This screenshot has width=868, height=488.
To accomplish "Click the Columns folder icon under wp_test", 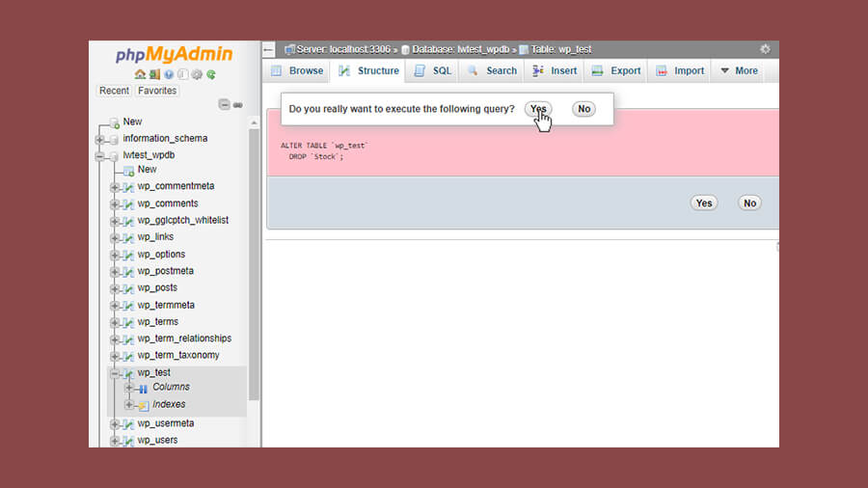I will (x=143, y=389).
